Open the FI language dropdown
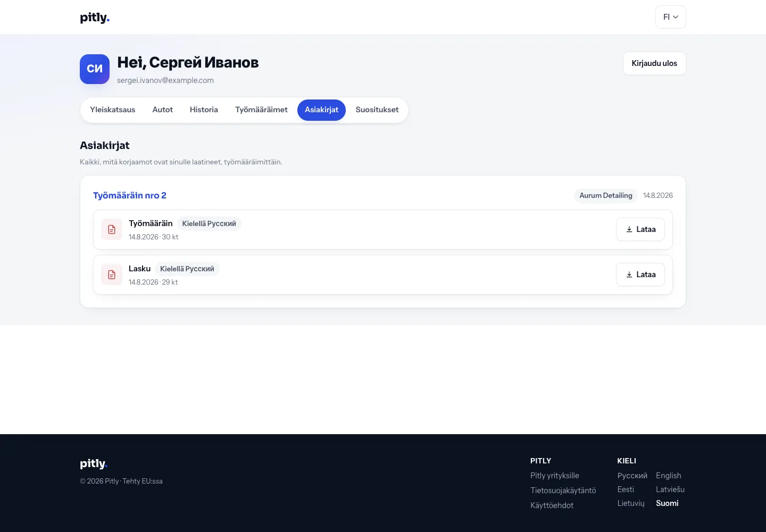Screen dimensions: 766x532 click(x=670, y=17)
